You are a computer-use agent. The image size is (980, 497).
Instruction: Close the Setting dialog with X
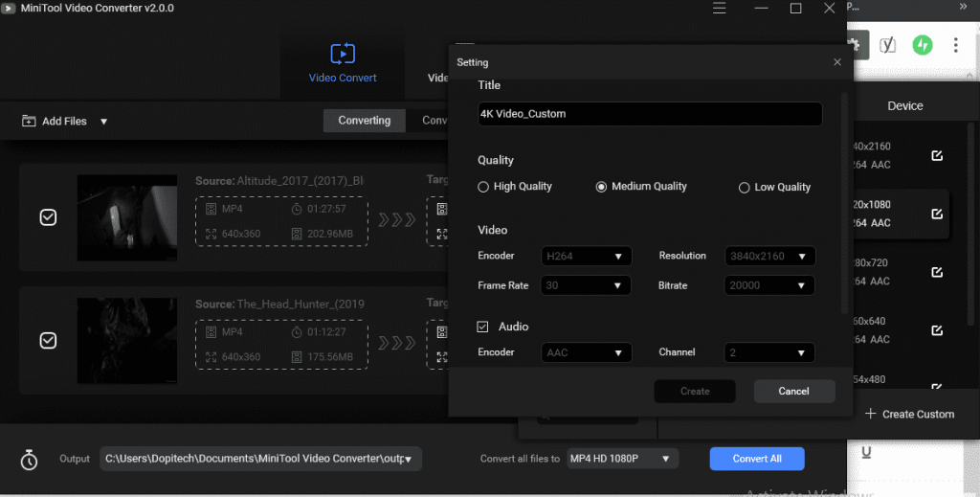837,62
